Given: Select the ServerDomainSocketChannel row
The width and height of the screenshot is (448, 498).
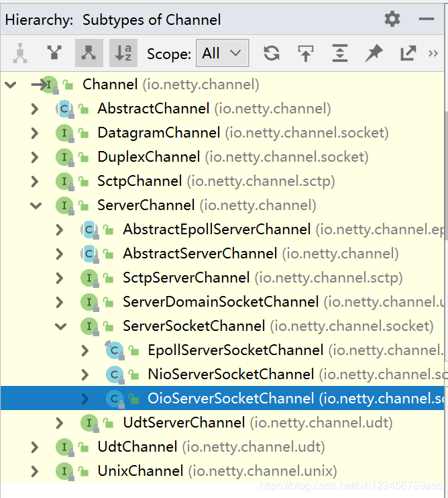Looking at the screenshot, I should coord(222,302).
